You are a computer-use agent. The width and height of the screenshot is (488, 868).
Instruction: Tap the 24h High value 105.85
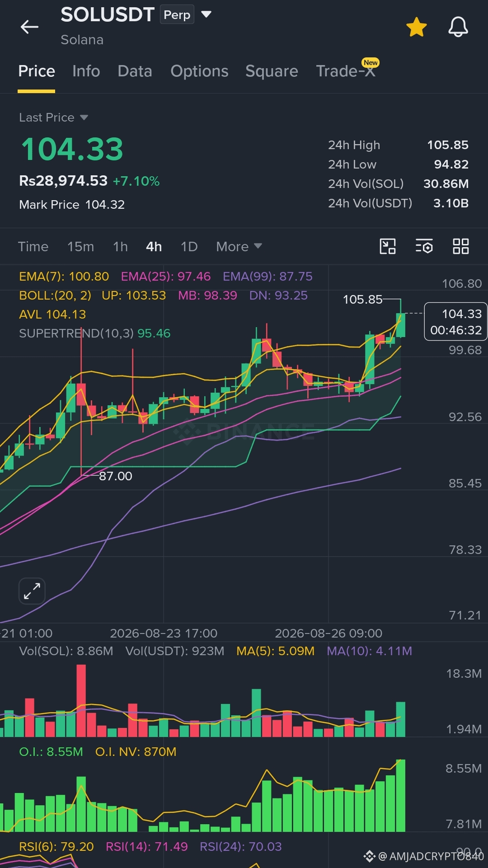click(448, 145)
